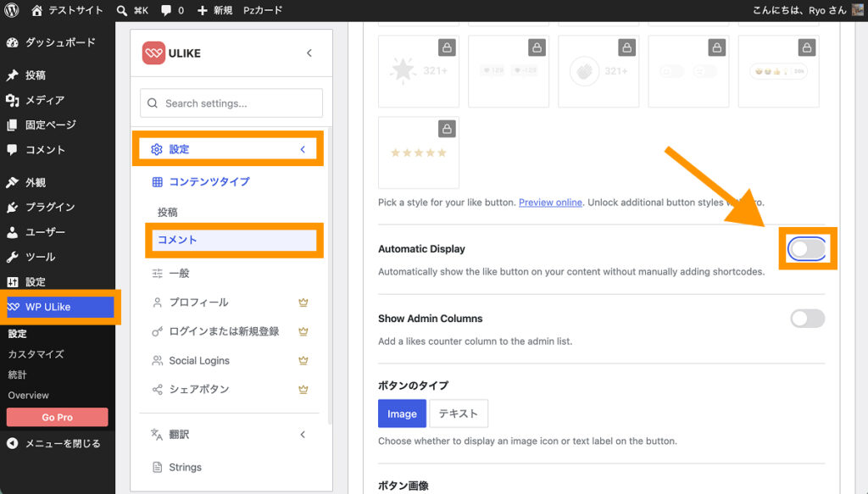Click crown icon beside Social Logins
Screen dimensions: 868x494
(x=303, y=361)
